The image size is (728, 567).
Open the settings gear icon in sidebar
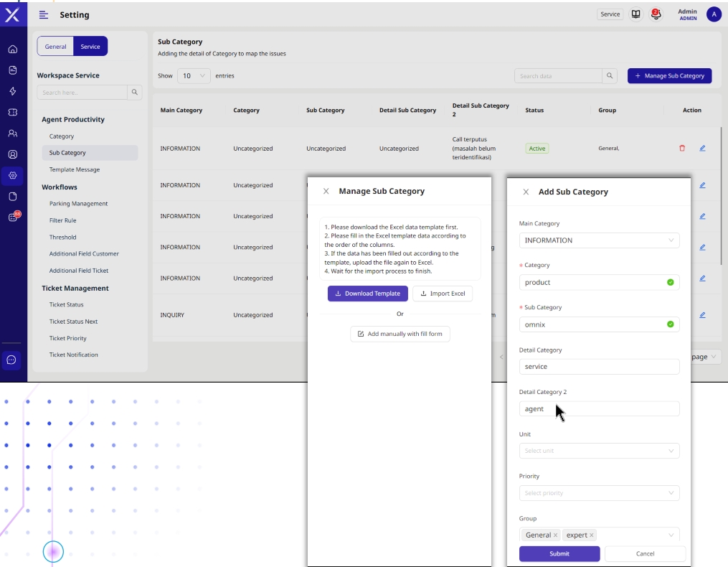[x=12, y=175]
